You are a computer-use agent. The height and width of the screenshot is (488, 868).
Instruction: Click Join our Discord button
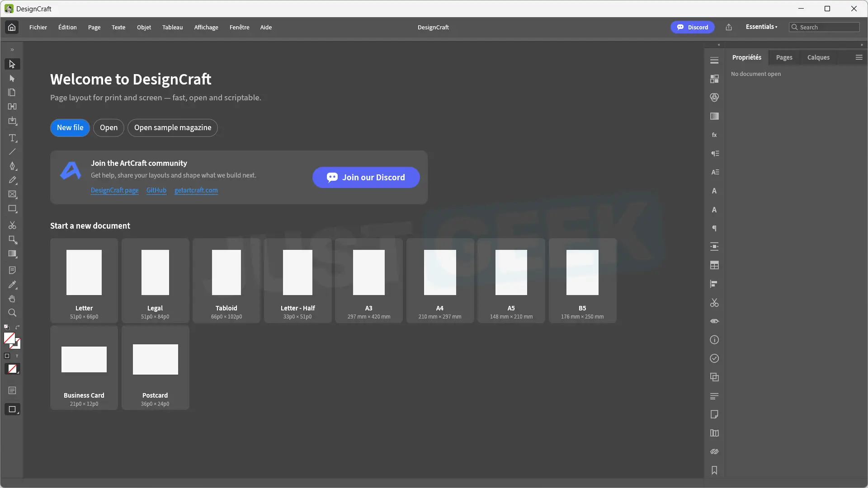point(366,177)
